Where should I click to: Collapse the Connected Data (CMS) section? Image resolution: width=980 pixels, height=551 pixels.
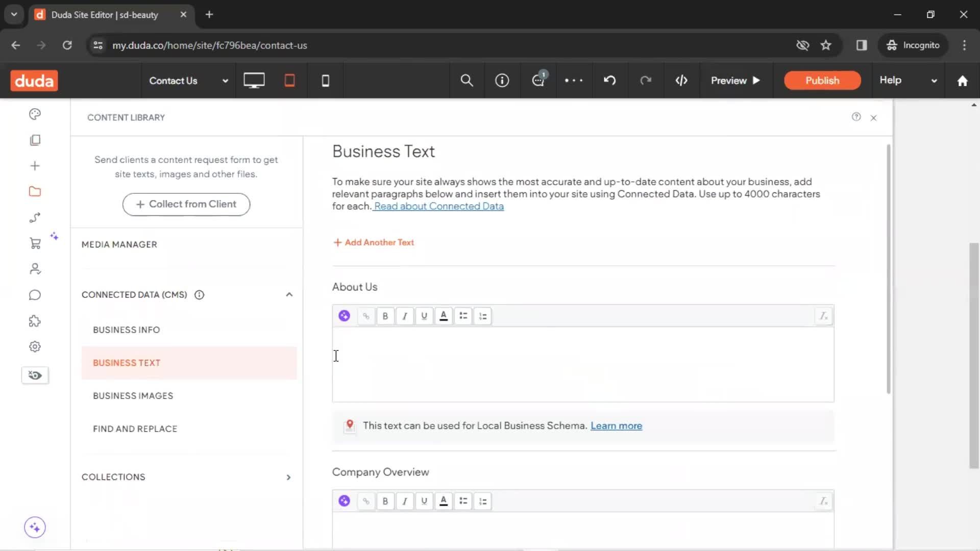pos(289,294)
